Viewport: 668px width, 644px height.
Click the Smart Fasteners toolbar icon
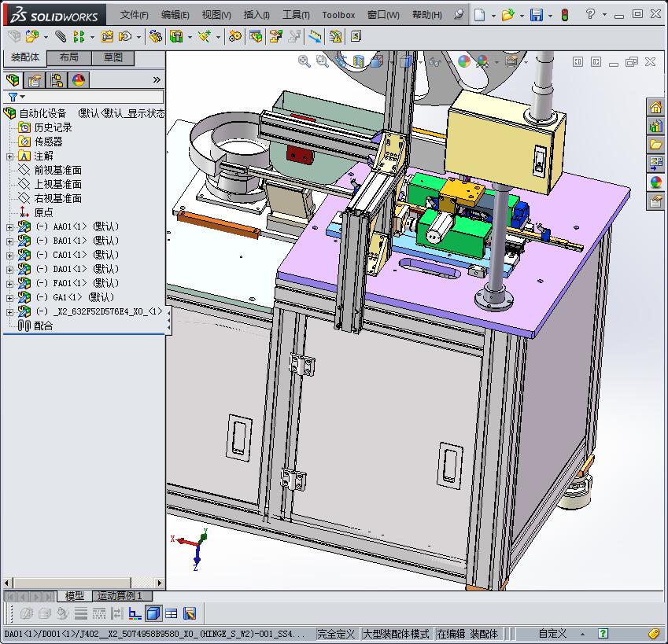[106, 37]
